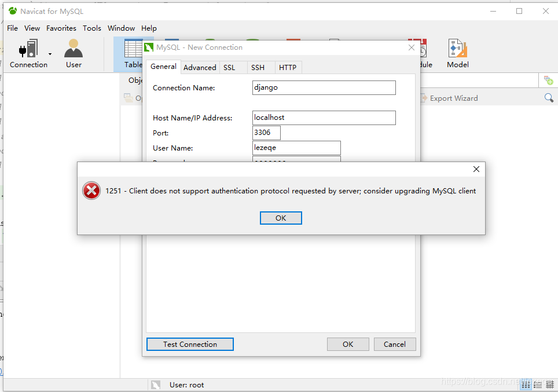Click the Host Name localhost input field
The image size is (558, 392).
coord(324,118)
